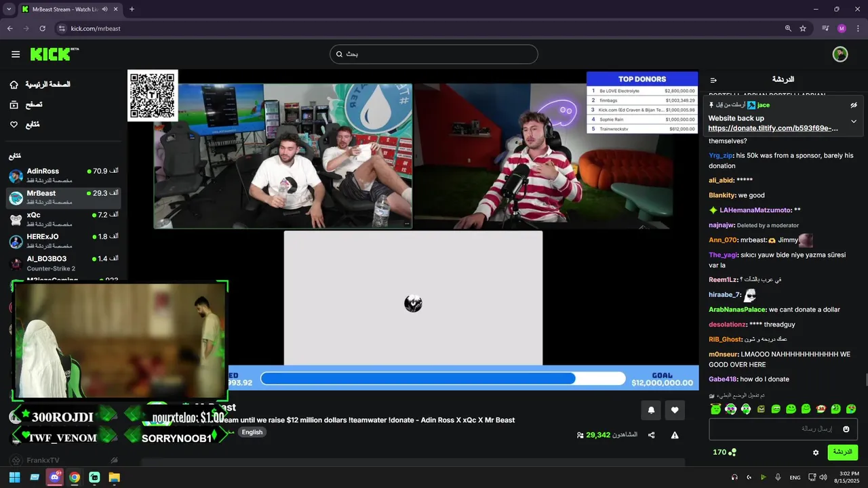Open the tiltify donate link in pinned message

773,128
